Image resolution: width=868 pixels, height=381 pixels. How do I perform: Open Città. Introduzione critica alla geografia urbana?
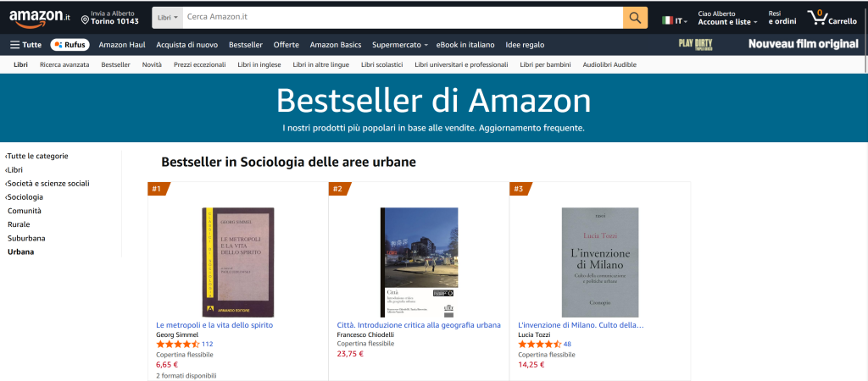[419, 325]
